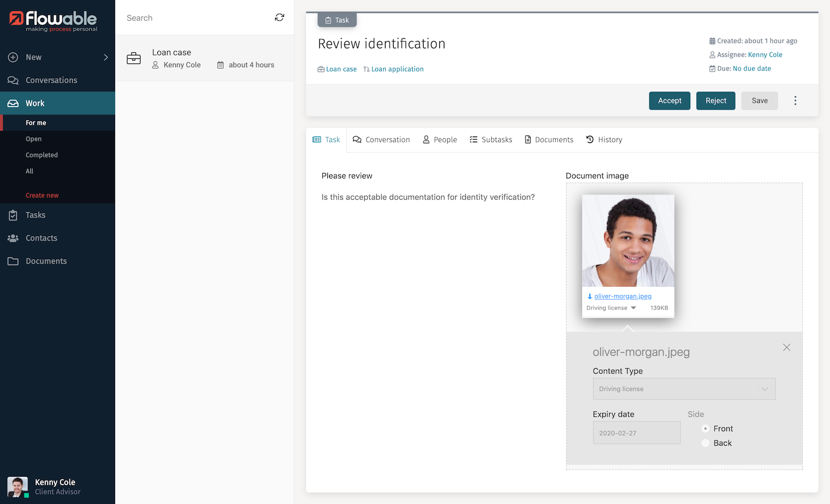
Task: Switch to the History tab
Action: pyautogui.click(x=604, y=140)
